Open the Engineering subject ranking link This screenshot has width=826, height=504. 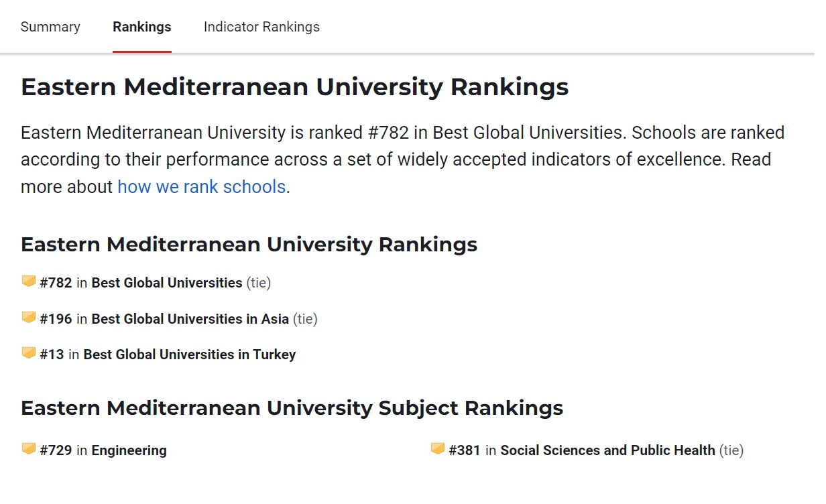[x=129, y=450]
